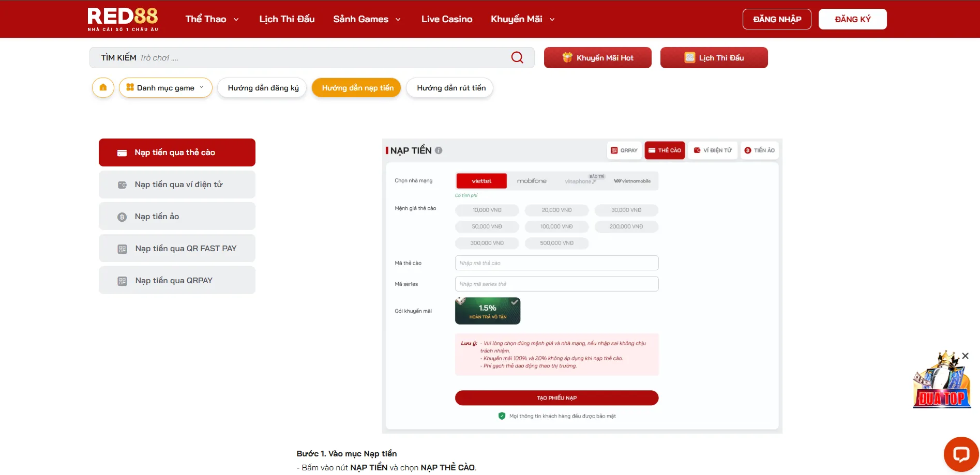The image size is (980, 475).
Task: Click the Tìm kiếm search field
Action: 310,58
